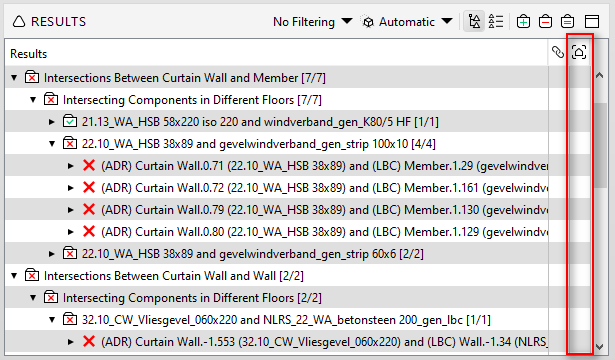Collapse Intersections Between Curtain Wall and Wall
Viewport: 615px width, 360px height.
tap(15, 276)
